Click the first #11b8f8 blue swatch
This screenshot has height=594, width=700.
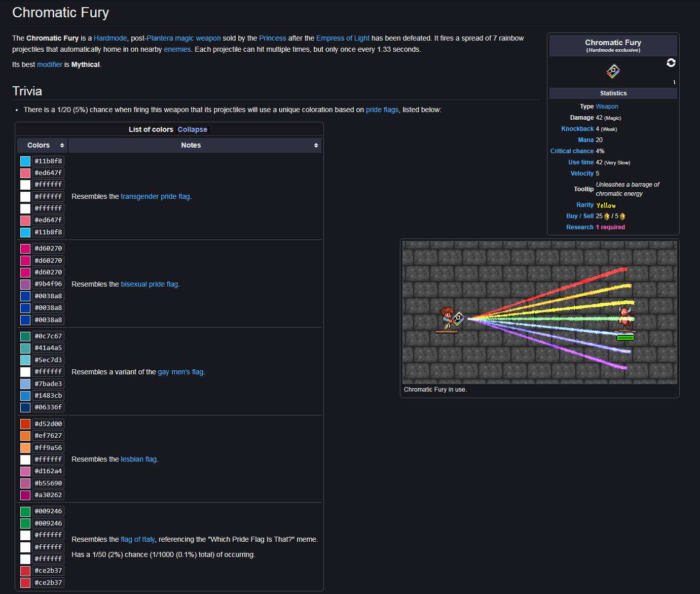click(25, 161)
